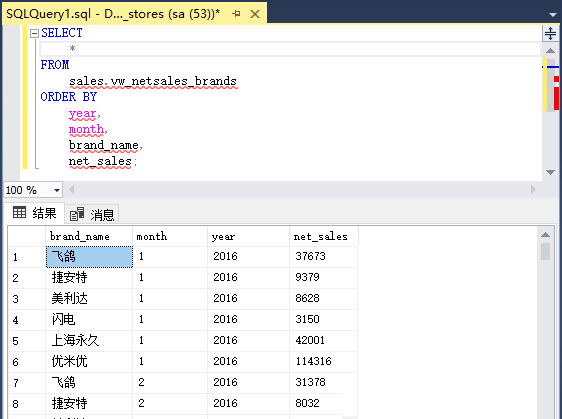Select the 结果 results tab

34,213
